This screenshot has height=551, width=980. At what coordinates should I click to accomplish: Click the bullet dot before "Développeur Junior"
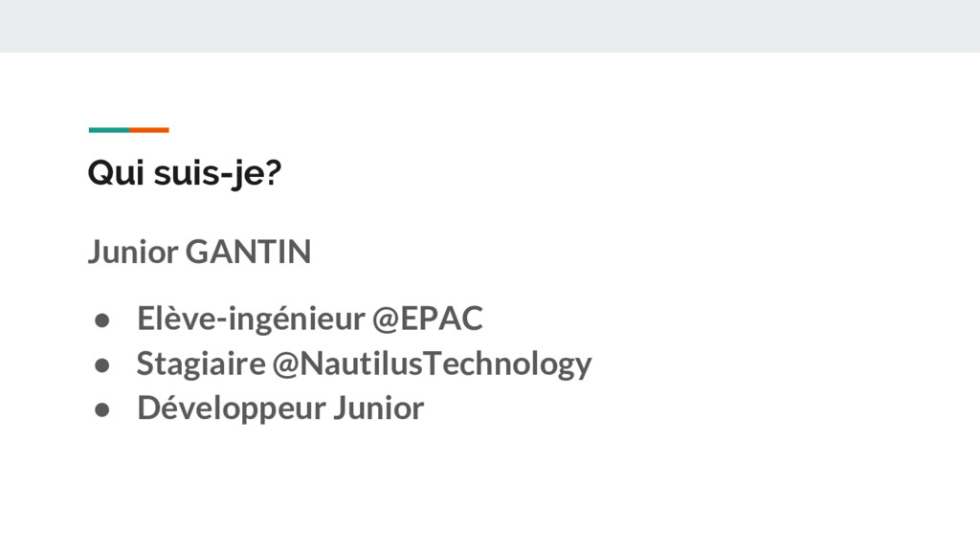(101, 409)
